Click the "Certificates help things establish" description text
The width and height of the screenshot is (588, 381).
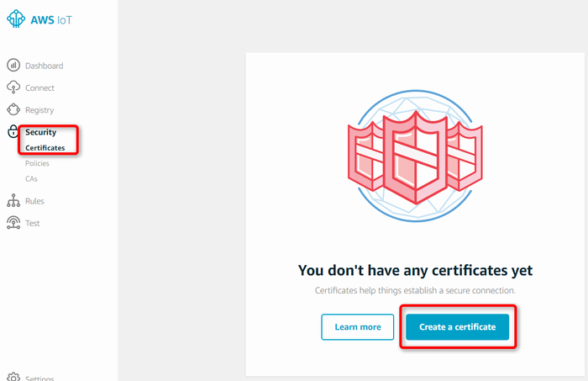pos(415,290)
